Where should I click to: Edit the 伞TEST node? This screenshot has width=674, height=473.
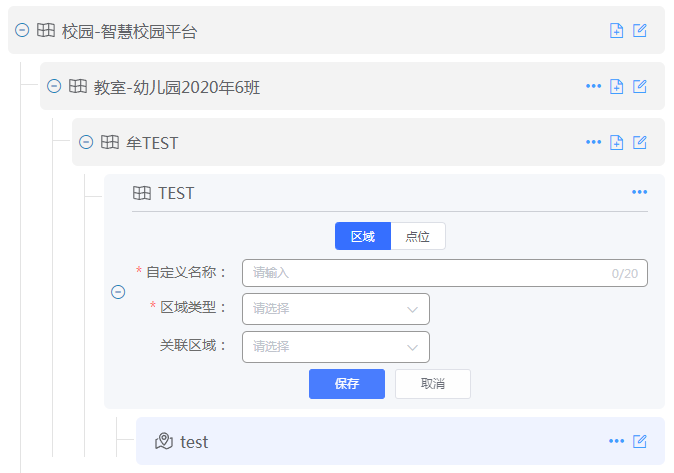[x=640, y=143]
